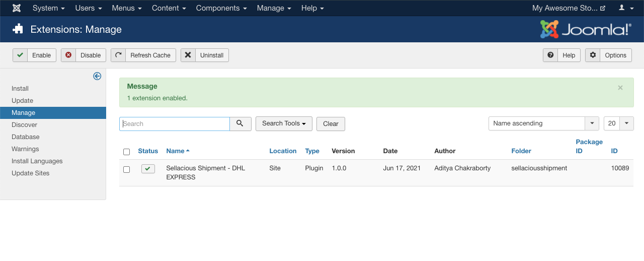The width and height of the screenshot is (644, 261).
Task: Open the user account menu icon
Action: [x=626, y=8]
